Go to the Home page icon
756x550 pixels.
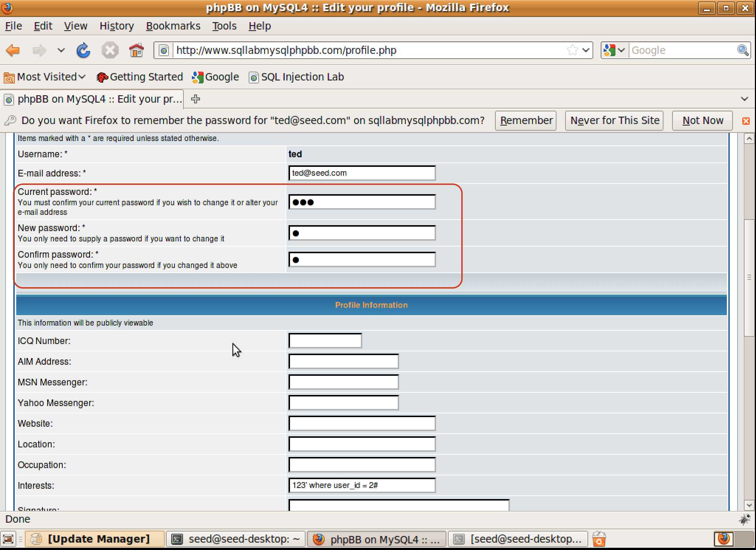click(136, 50)
